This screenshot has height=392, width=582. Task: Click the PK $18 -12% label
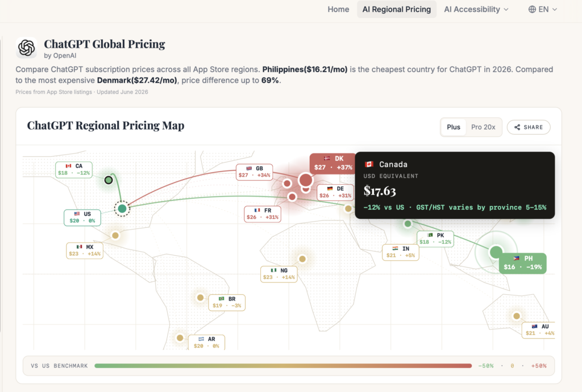point(435,239)
